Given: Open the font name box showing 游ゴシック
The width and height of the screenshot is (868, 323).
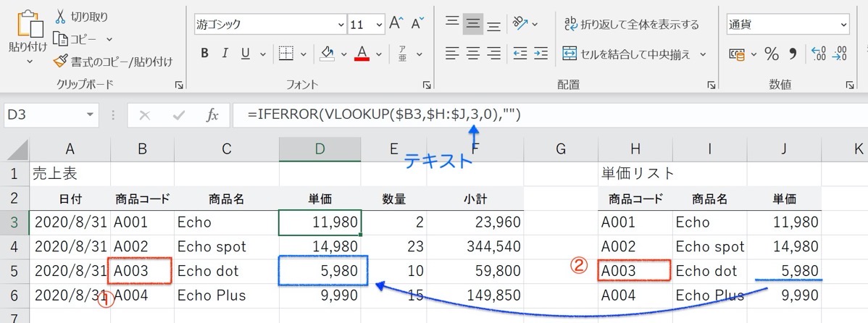Looking at the screenshot, I should [x=270, y=25].
